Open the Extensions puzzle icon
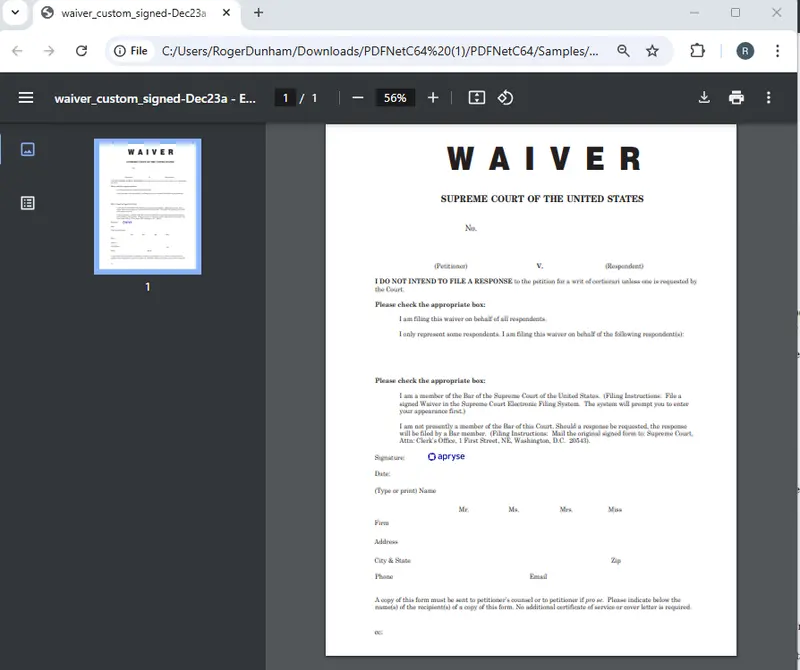The height and width of the screenshot is (670, 800). coord(697,51)
